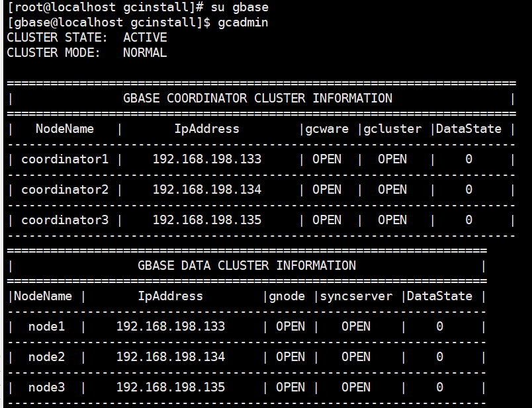Select node1 IP address 192.168.198.133

tap(171, 327)
